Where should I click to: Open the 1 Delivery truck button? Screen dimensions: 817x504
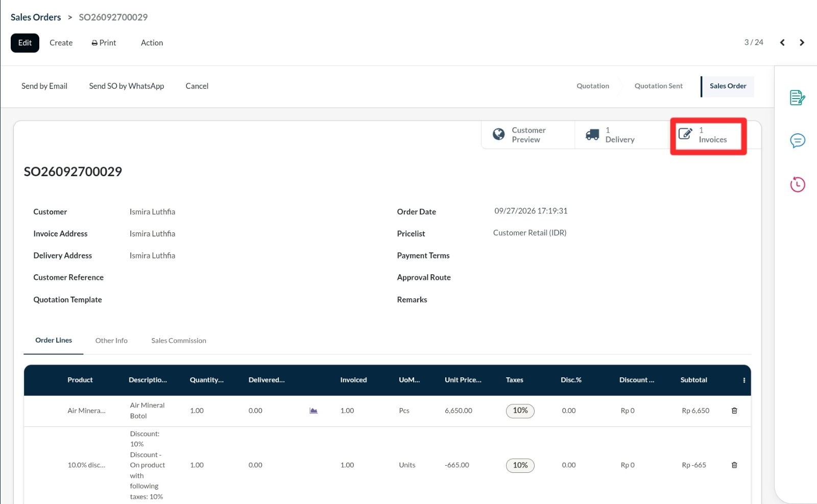point(621,135)
